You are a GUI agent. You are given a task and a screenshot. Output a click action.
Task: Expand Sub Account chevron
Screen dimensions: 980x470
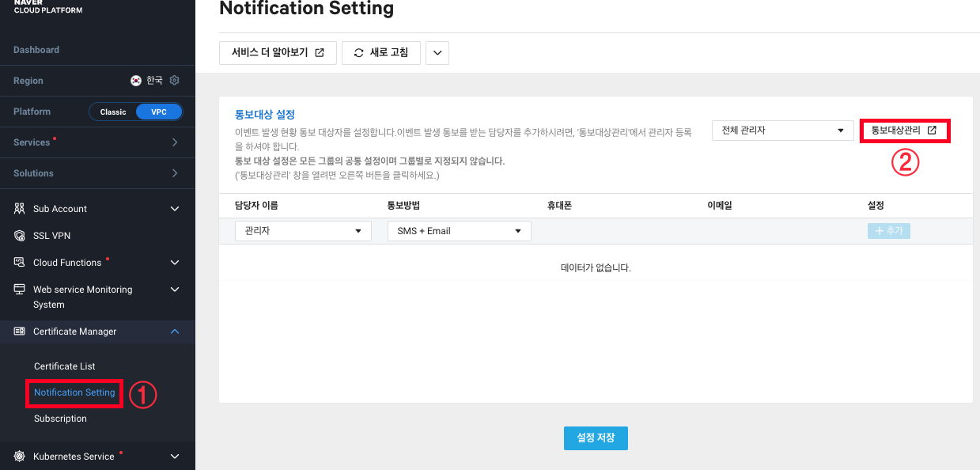175,209
